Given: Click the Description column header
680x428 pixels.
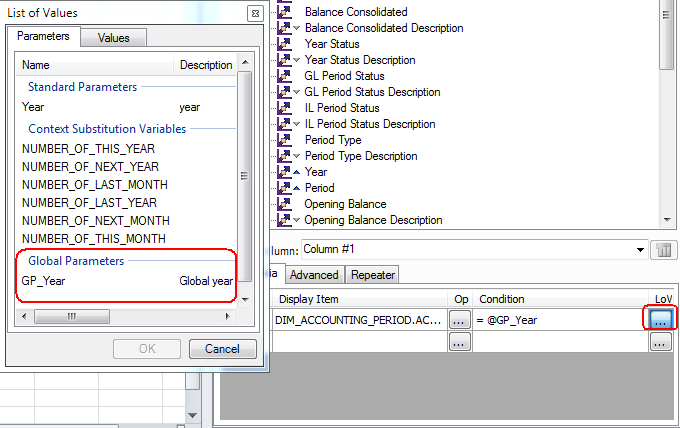Looking at the screenshot, I should 206,65.
